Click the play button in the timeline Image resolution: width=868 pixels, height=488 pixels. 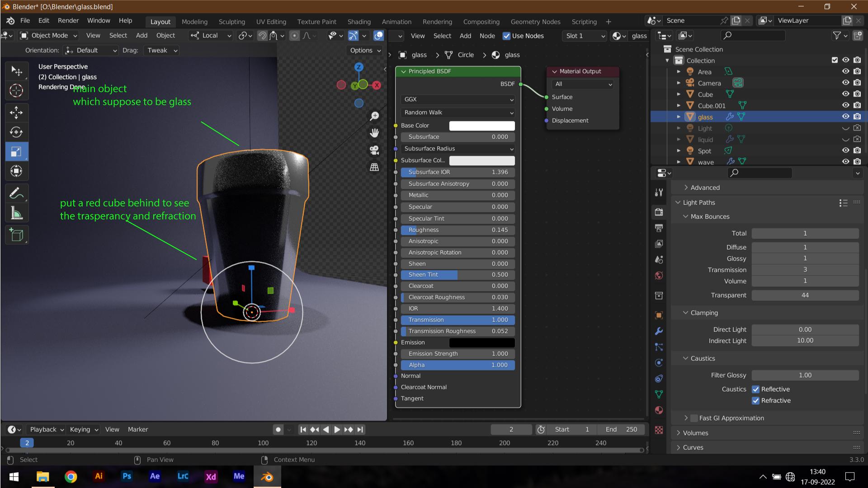(336, 429)
